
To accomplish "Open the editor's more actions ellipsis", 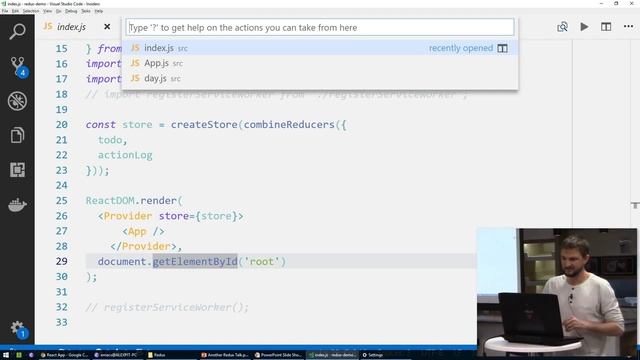I will click(x=628, y=27).
